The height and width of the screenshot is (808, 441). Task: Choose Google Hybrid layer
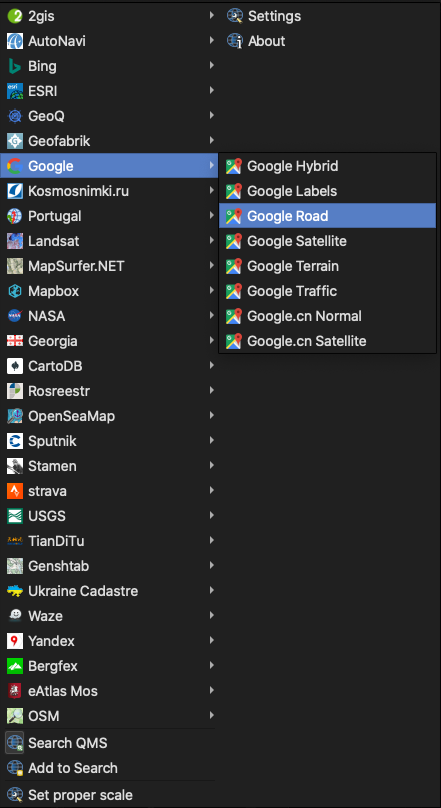tap(328, 166)
